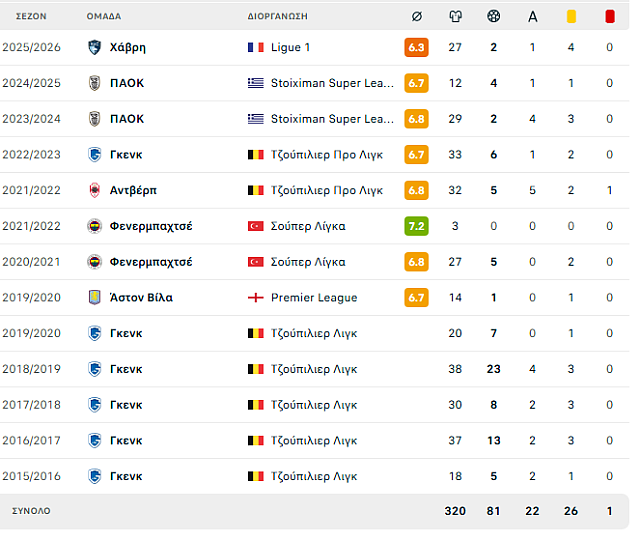The image size is (640, 541).
Task: Click the 7.2 green rating badge
Action: click(416, 226)
